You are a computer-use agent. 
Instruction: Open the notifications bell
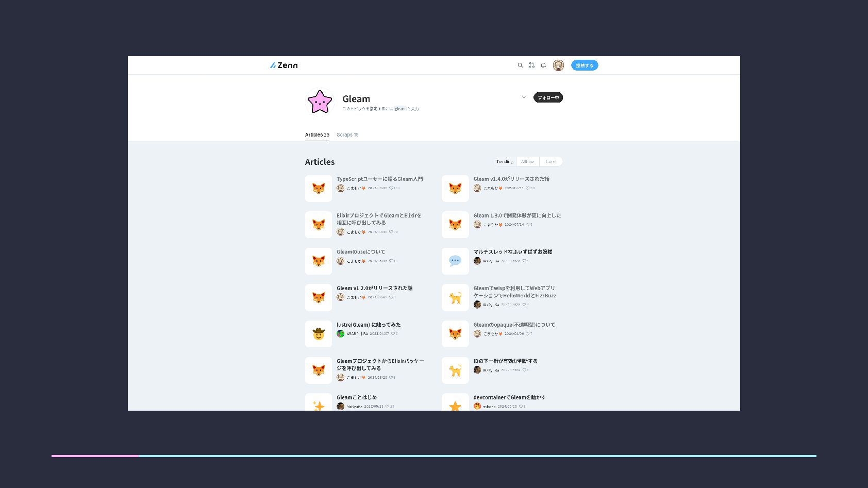point(543,65)
